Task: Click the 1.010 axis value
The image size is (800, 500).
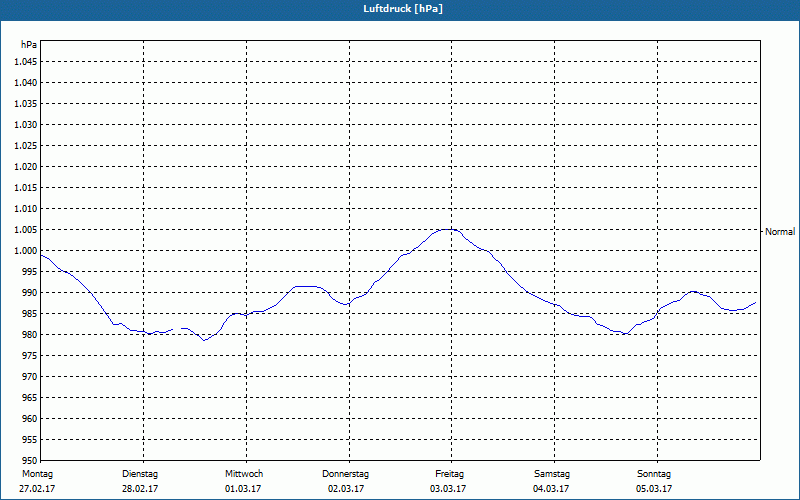Action: 25,209
